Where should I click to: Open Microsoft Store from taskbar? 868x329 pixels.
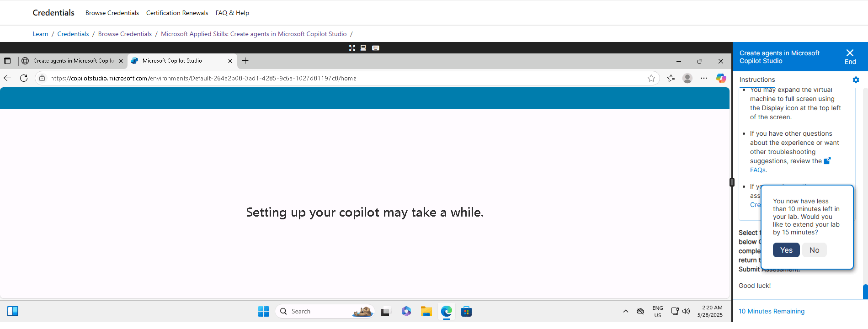[x=466, y=311]
